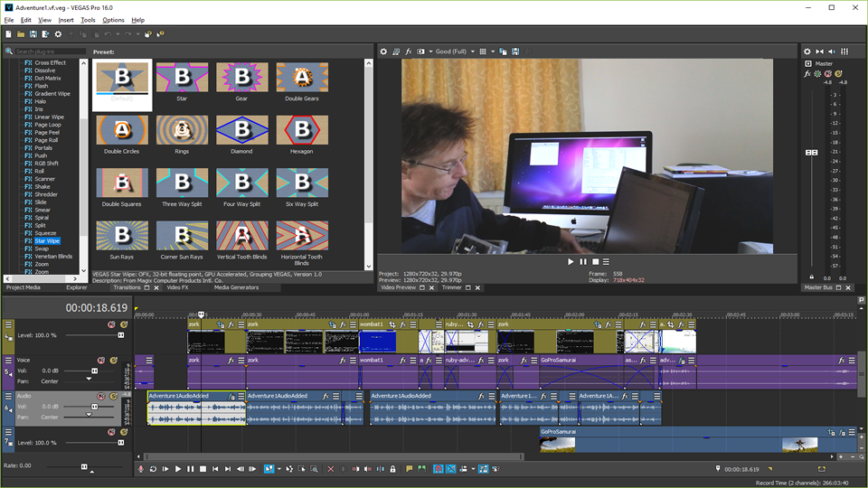The height and width of the screenshot is (488, 868).
Task: Open the undo history dropdown arrow
Action: pyautogui.click(x=118, y=34)
